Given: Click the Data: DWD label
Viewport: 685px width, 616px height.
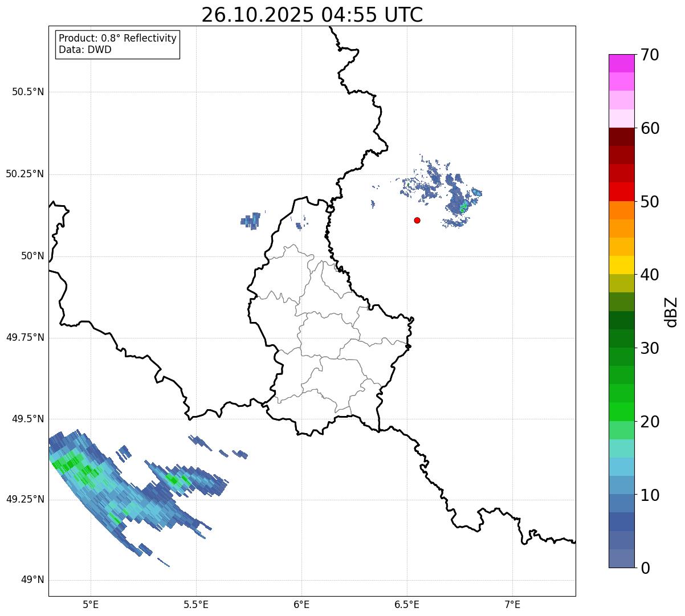Looking at the screenshot, I should (x=85, y=50).
